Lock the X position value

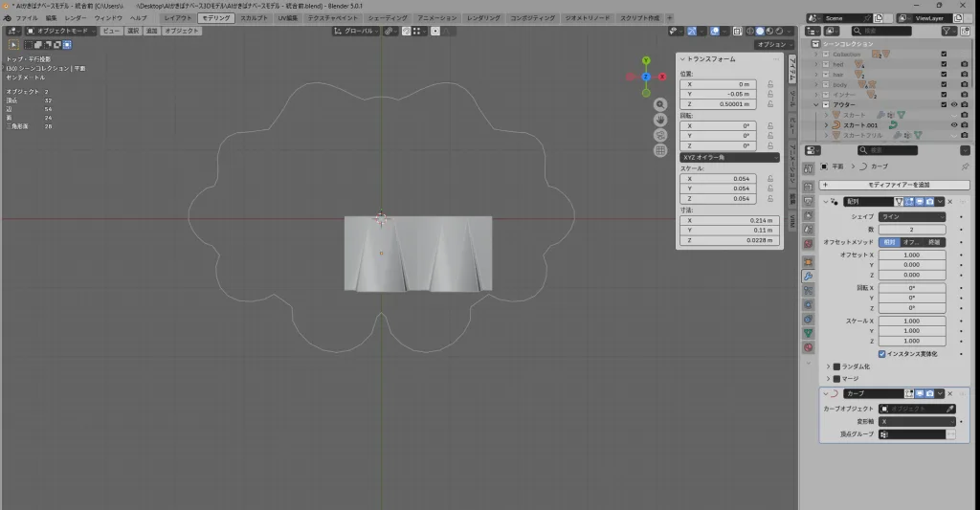pos(770,84)
